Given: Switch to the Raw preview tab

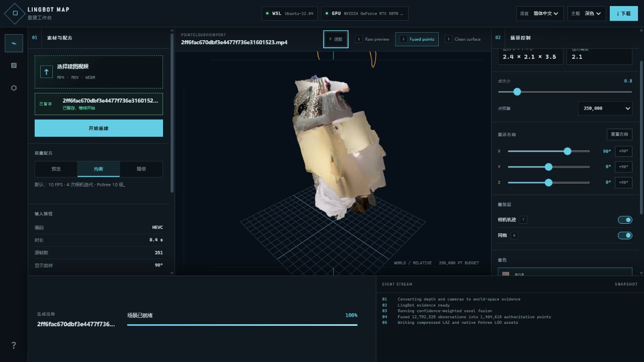Looking at the screenshot, I should [372, 39].
